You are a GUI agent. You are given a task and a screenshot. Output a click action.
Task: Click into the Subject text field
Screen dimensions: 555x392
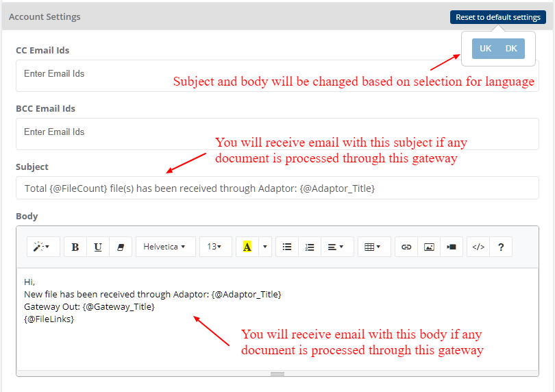(x=277, y=188)
